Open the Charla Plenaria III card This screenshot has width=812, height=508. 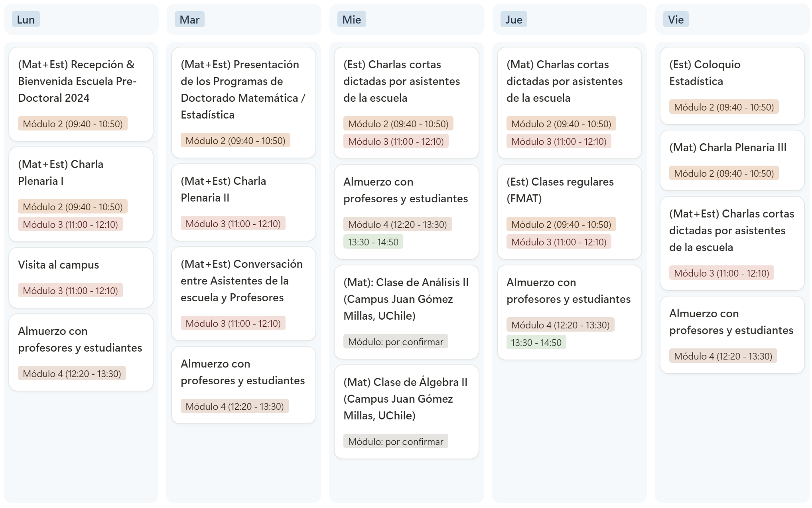732,160
